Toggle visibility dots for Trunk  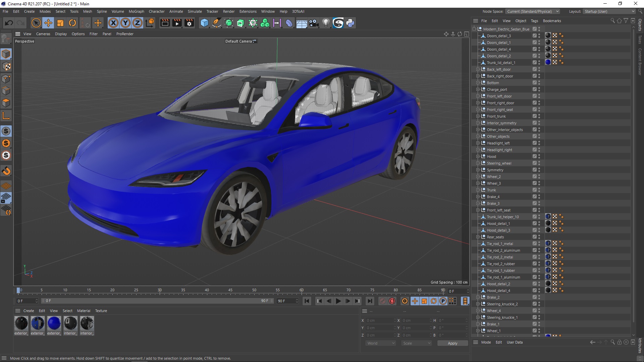(x=539, y=190)
